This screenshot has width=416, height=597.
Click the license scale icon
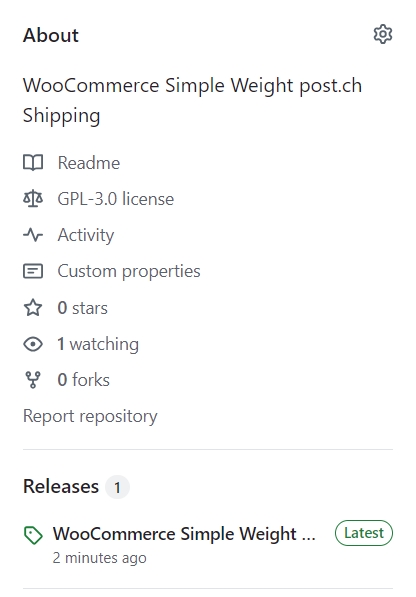[x=33, y=199]
